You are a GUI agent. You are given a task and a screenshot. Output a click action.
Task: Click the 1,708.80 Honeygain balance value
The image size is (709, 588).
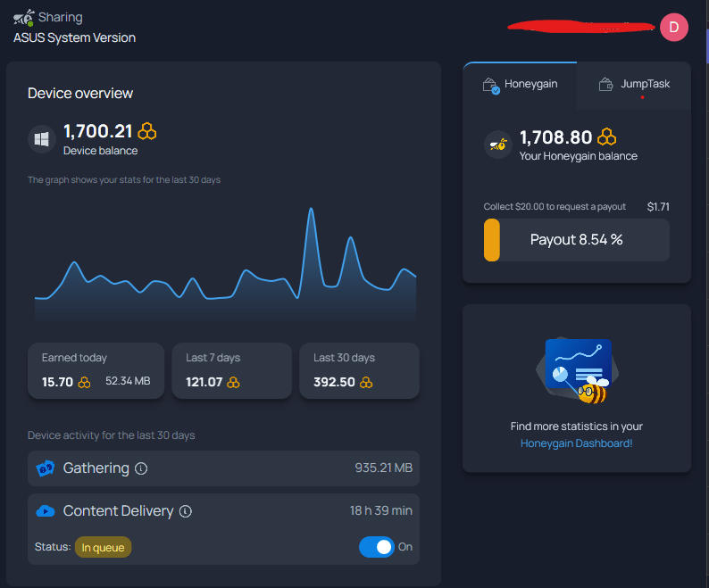click(555, 137)
